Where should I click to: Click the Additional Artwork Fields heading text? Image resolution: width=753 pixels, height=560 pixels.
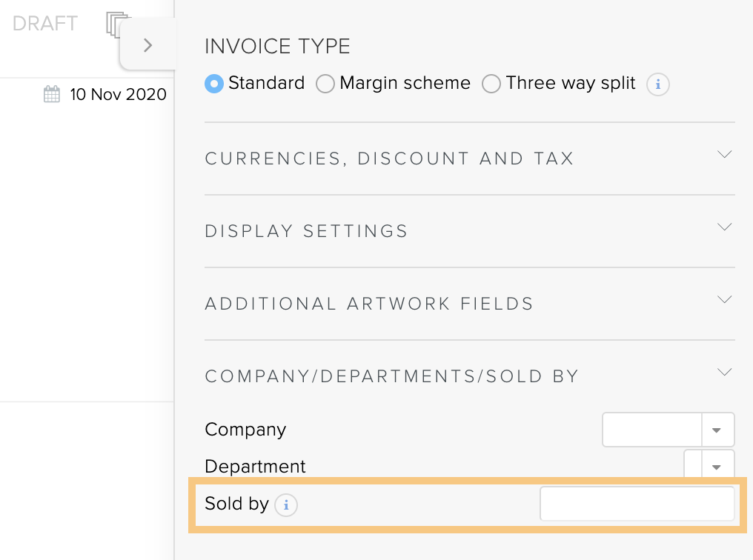coord(369,304)
